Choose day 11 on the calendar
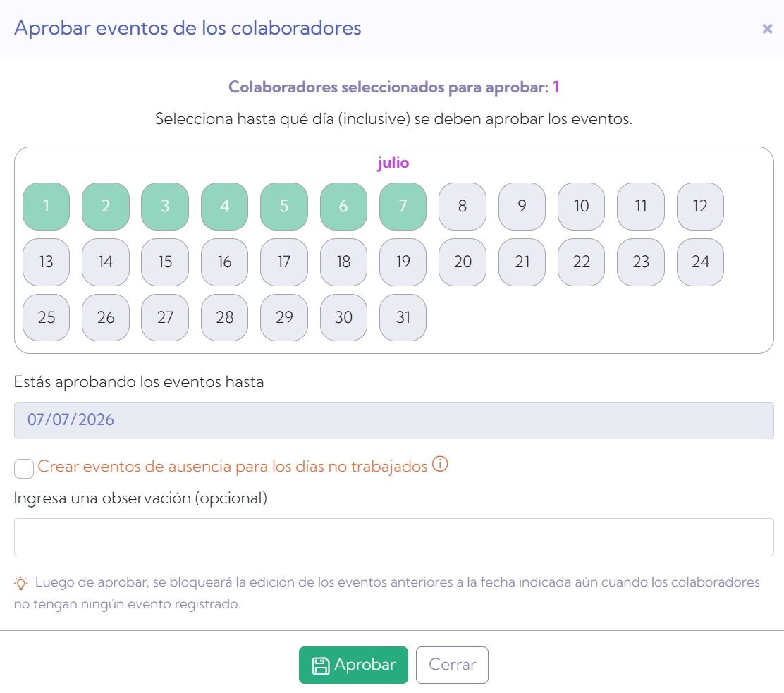784x693 pixels. [641, 207]
